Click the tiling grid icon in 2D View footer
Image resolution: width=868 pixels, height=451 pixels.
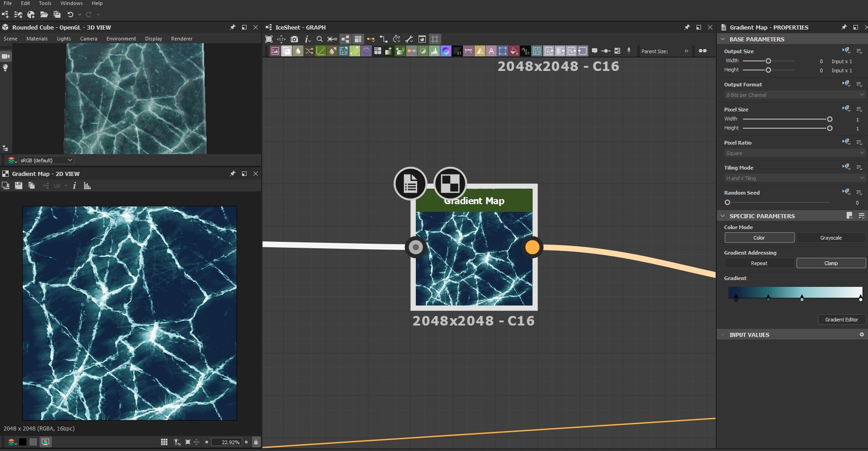(164, 442)
